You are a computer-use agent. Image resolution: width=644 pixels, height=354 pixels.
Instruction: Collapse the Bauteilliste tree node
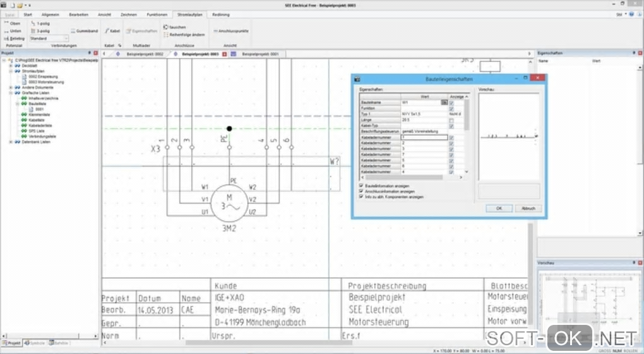click(x=17, y=104)
